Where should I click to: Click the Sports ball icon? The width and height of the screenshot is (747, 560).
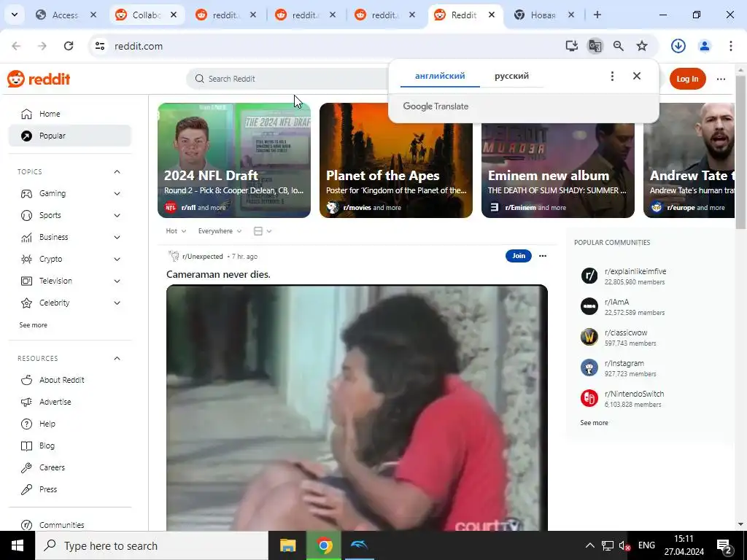[27, 215]
